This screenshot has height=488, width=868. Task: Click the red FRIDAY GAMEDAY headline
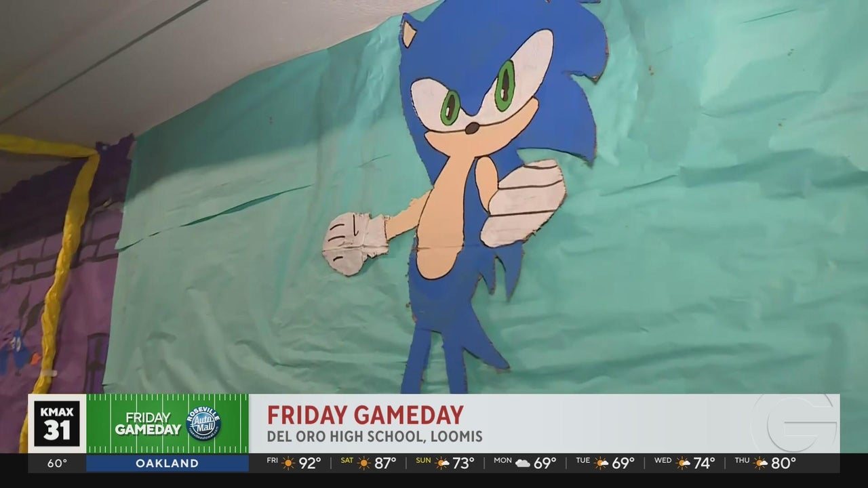pos(365,415)
